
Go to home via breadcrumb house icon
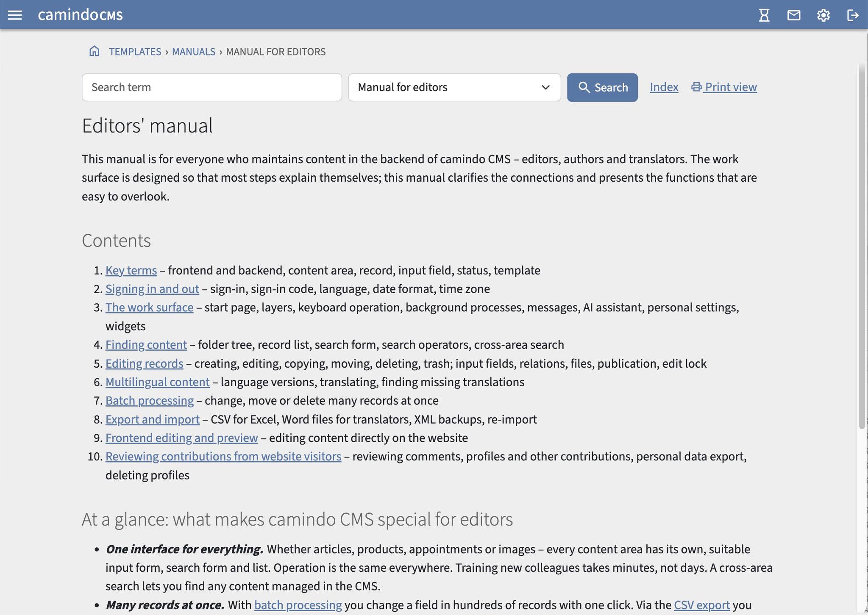click(95, 51)
